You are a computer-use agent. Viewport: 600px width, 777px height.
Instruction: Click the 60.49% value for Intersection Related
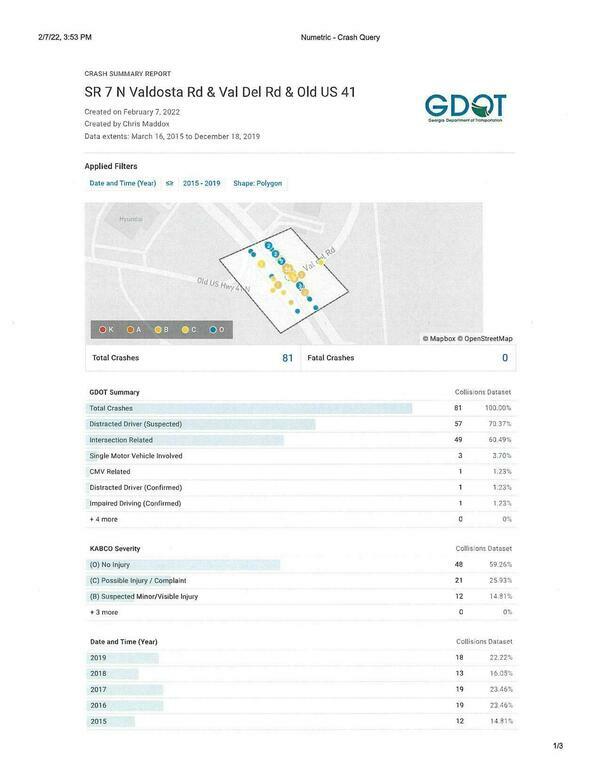coord(500,440)
